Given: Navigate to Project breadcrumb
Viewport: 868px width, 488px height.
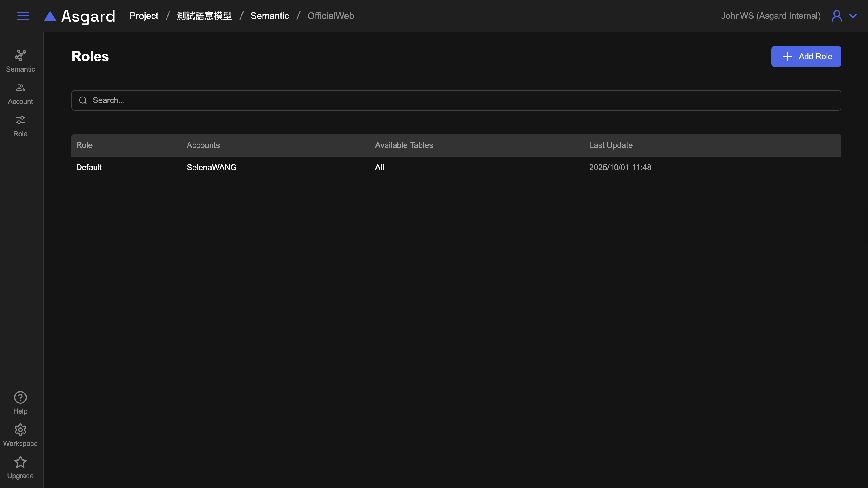Looking at the screenshot, I should pyautogui.click(x=144, y=16).
